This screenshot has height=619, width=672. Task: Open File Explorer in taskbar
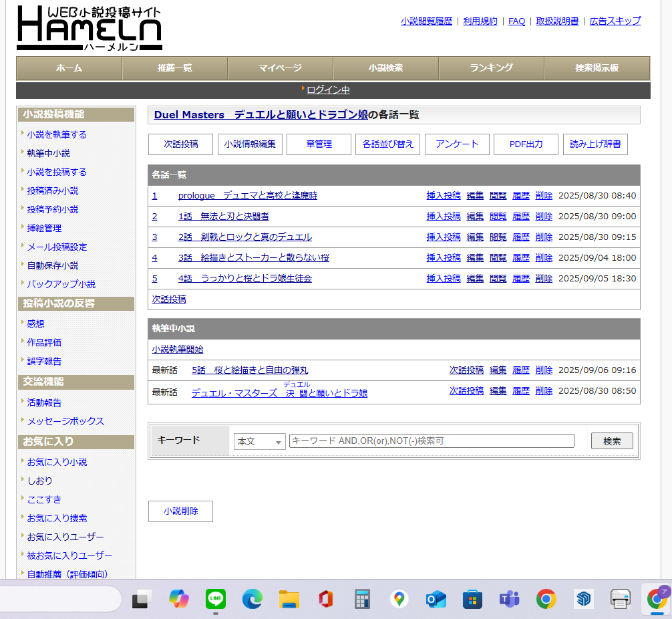[x=289, y=599]
